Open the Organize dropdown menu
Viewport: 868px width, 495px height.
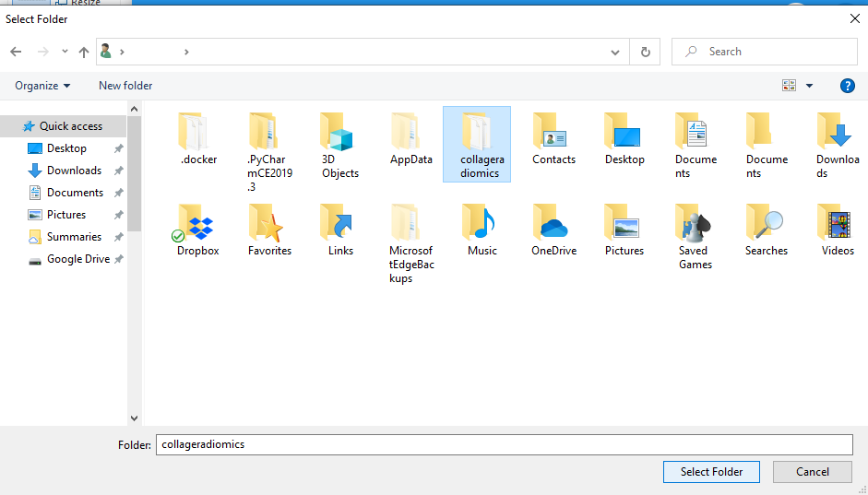click(42, 86)
